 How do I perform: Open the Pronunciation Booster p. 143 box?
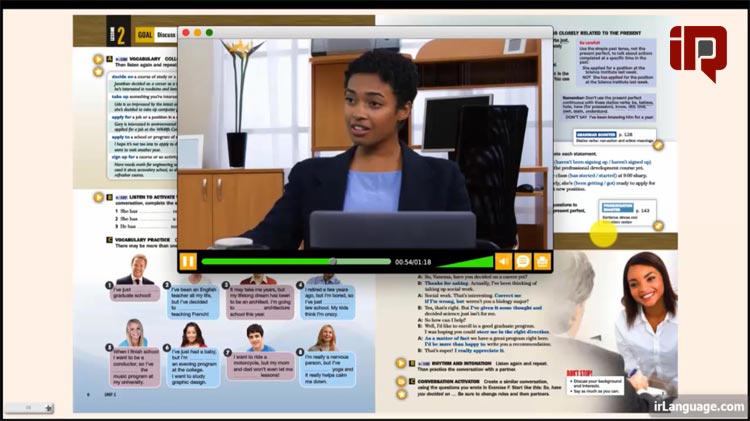(x=627, y=213)
